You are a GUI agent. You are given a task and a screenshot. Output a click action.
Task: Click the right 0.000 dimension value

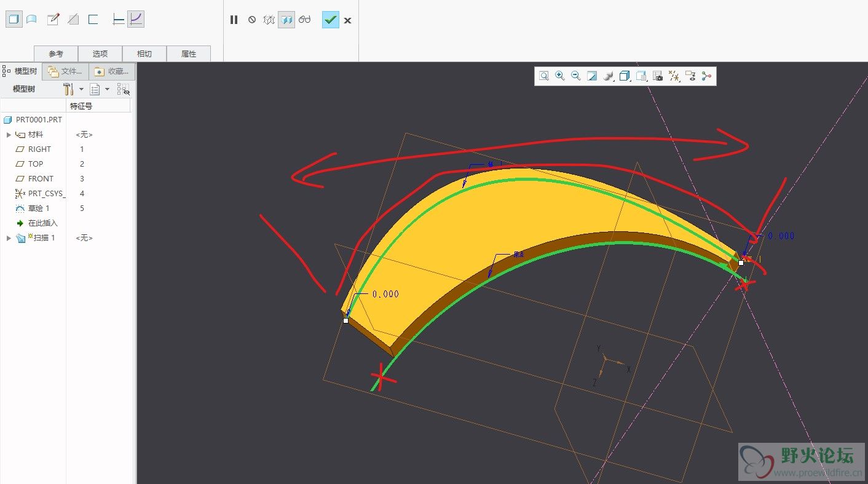[x=781, y=236]
